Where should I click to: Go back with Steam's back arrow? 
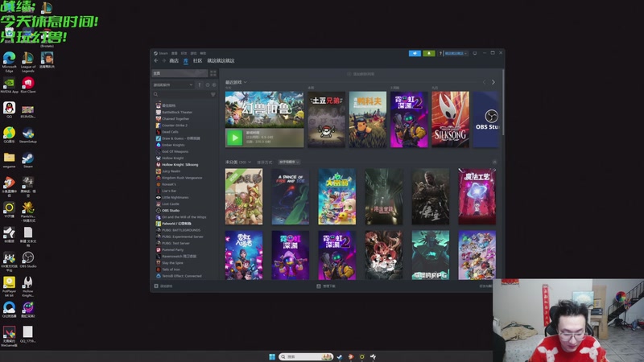156,61
